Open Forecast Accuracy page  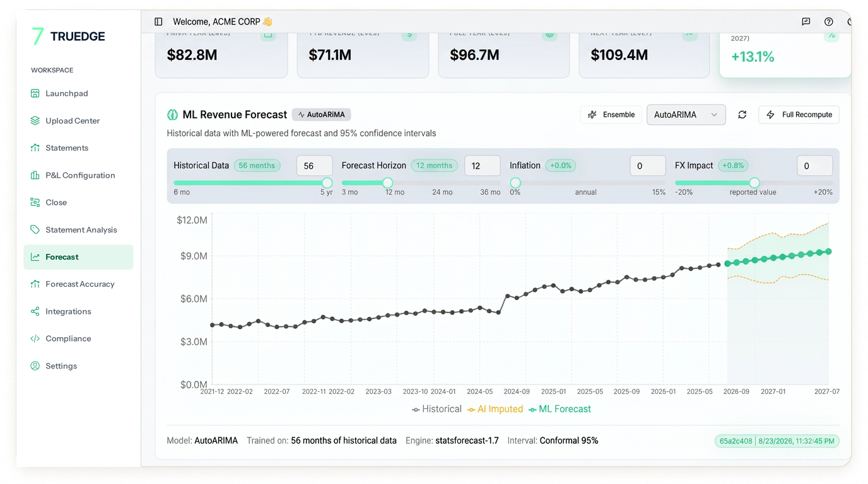pyautogui.click(x=78, y=284)
